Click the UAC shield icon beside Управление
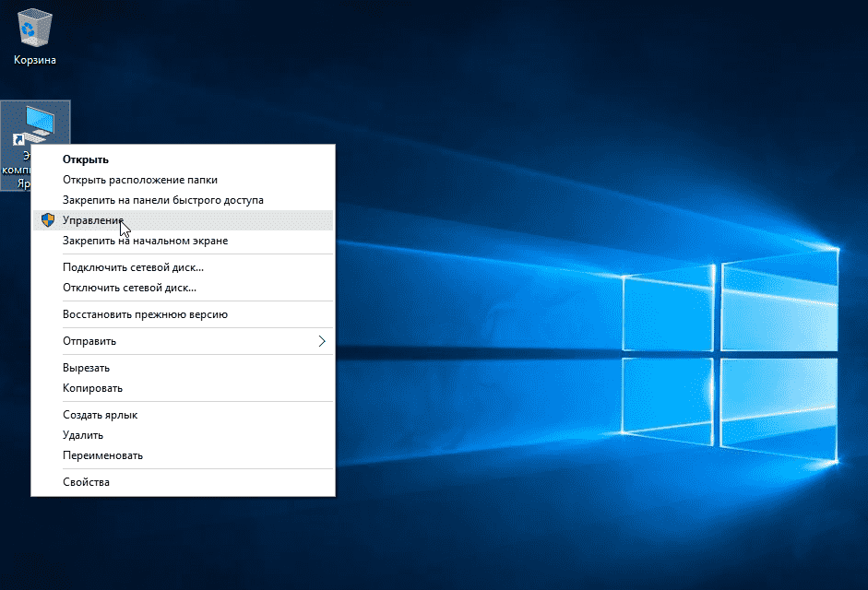The width and height of the screenshot is (868, 590). pyautogui.click(x=48, y=220)
